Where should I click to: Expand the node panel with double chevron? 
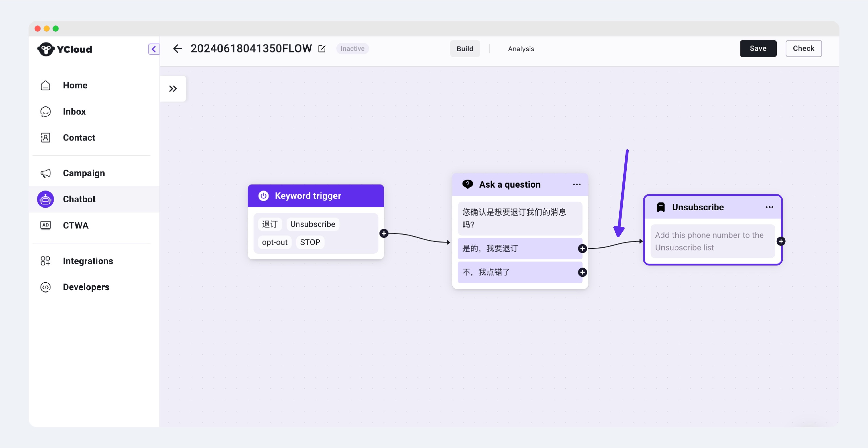click(x=173, y=89)
